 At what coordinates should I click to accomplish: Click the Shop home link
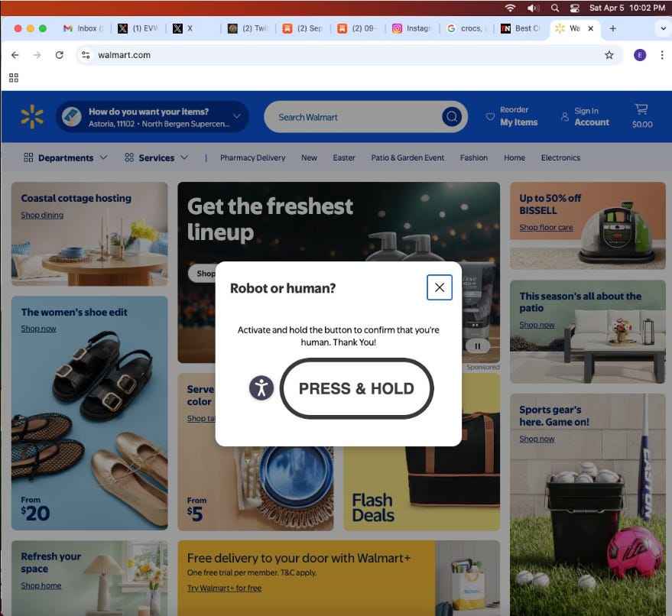41,585
